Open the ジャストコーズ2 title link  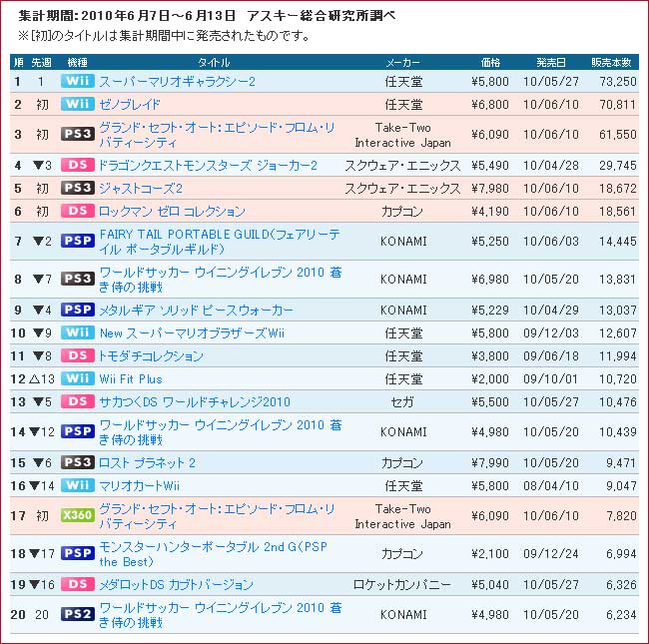(141, 189)
